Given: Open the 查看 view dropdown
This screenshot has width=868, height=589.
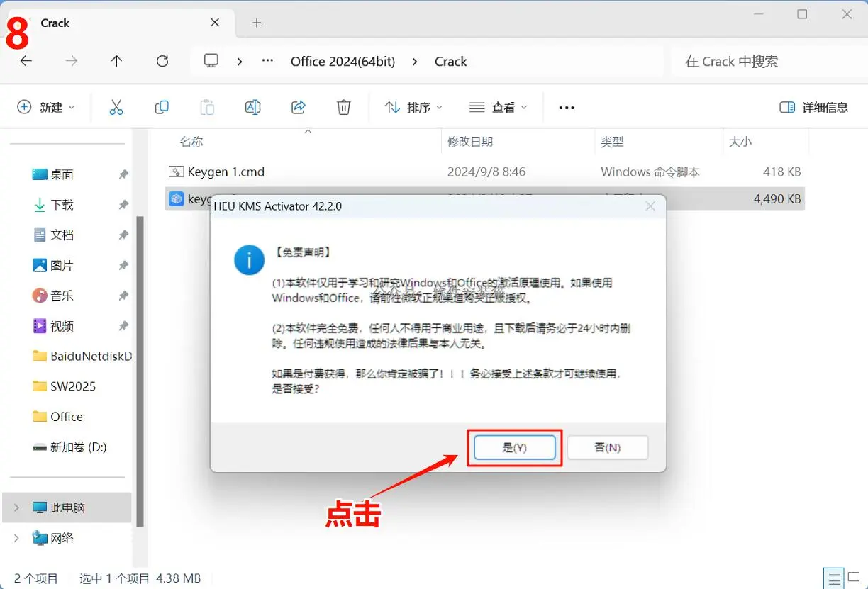Looking at the screenshot, I should tap(498, 107).
